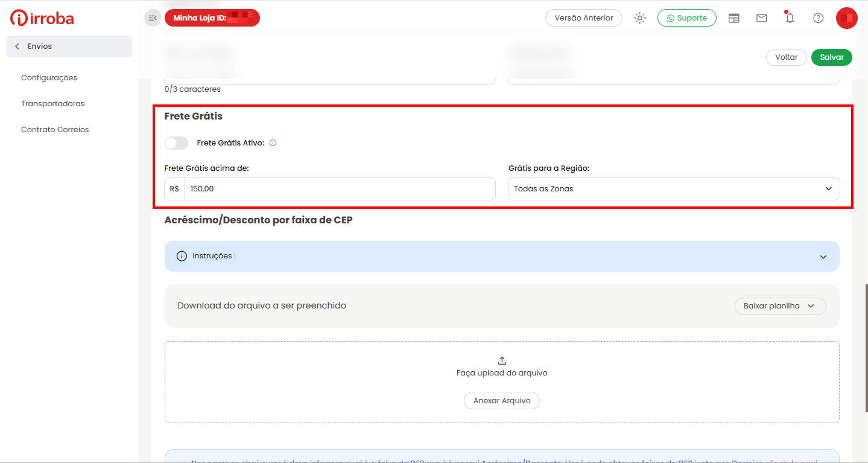Image resolution: width=868 pixels, height=463 pixels.
Task: Collapse sidebar with the menu toggle icon
Action: (153, 18)
